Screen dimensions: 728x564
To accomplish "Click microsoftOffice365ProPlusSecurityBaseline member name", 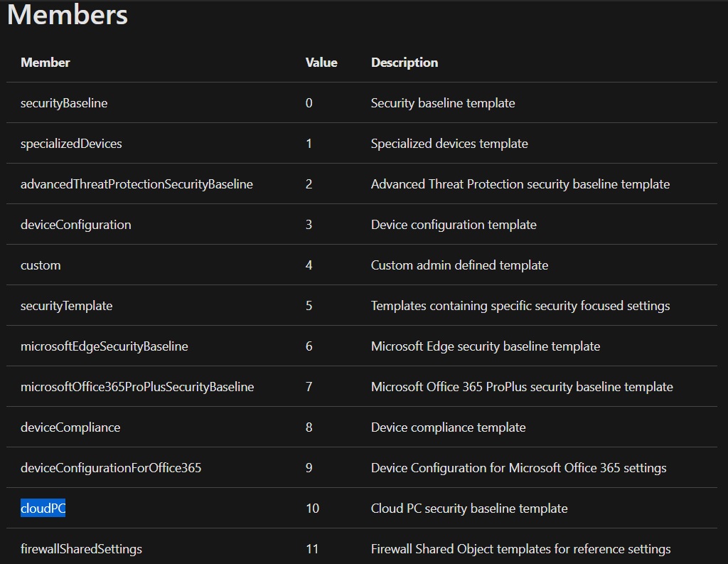I will point(137,387).
